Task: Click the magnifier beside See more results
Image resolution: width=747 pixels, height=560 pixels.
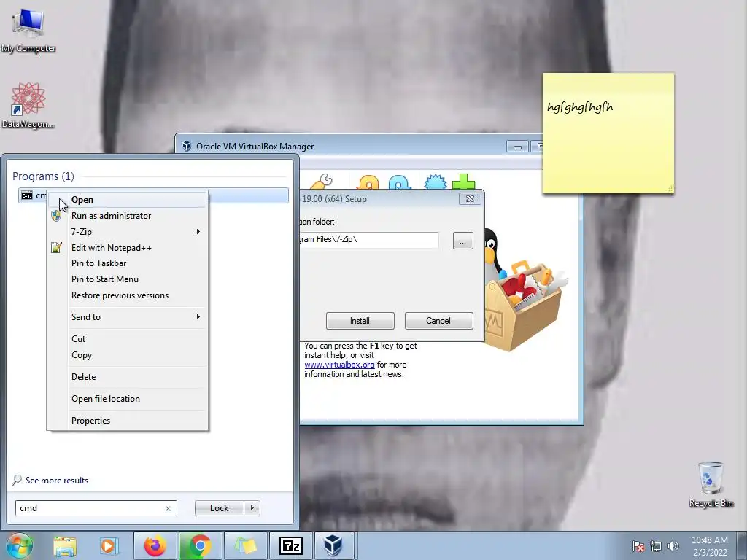Action: 17,480
